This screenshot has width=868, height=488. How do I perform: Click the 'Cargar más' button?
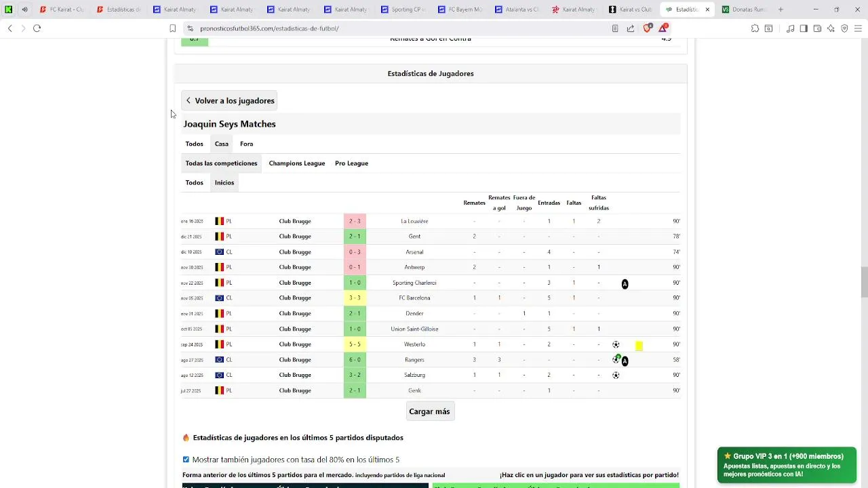(429, 411)
